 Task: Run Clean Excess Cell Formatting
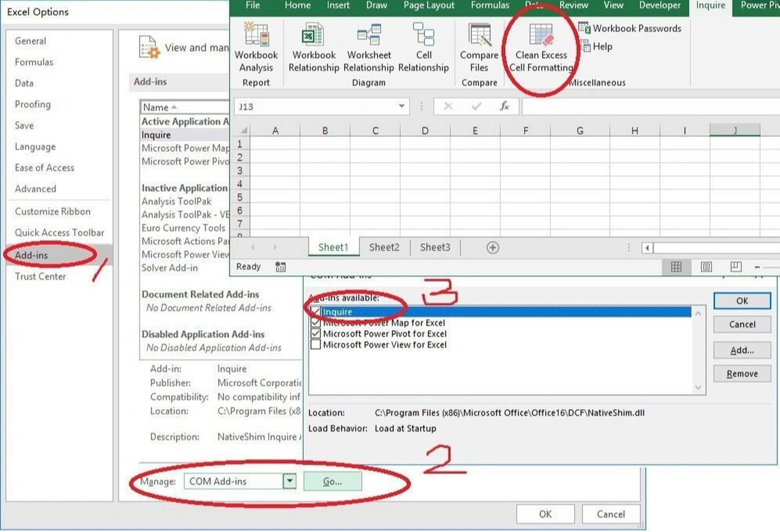click(x=541, y=48)
